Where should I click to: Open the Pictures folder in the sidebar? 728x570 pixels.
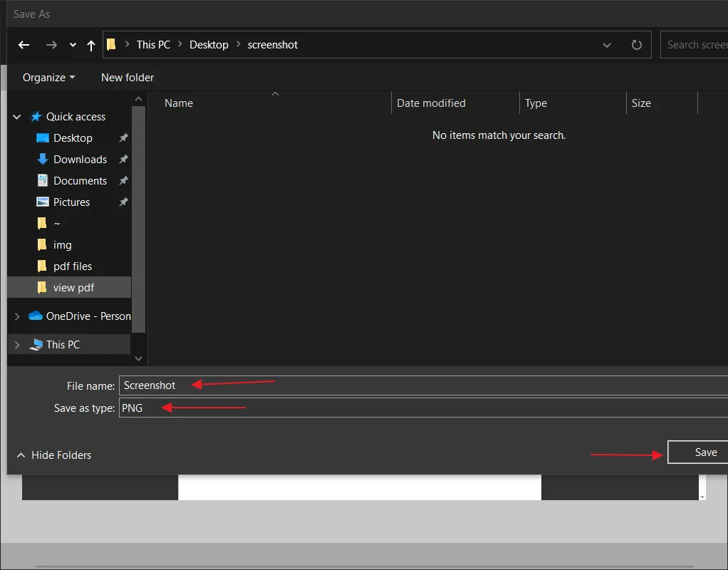pos(72,202)
